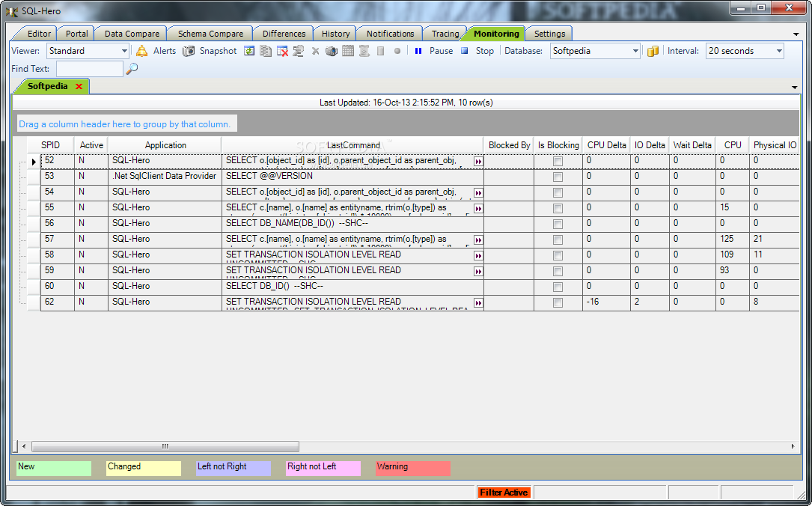Click the yellow database icon beside Database dropdown
This screenshot has height=506, width=812.
click(x=653, y=51)
